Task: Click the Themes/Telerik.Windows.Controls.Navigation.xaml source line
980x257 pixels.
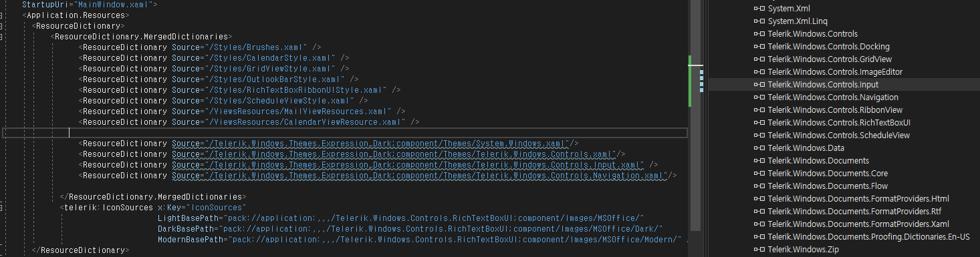Action: pos(378,176)
